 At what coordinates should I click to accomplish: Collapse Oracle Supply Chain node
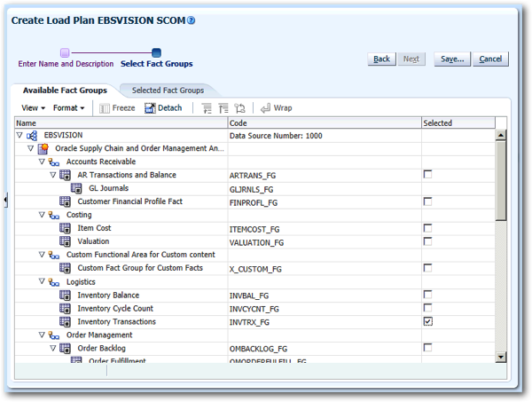(x=30, y=148)
